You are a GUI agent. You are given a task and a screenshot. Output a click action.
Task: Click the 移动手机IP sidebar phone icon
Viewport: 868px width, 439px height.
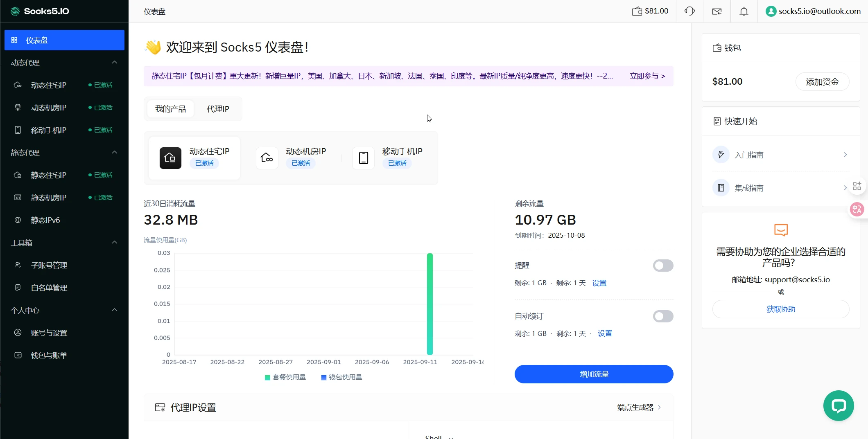[18, 130]
